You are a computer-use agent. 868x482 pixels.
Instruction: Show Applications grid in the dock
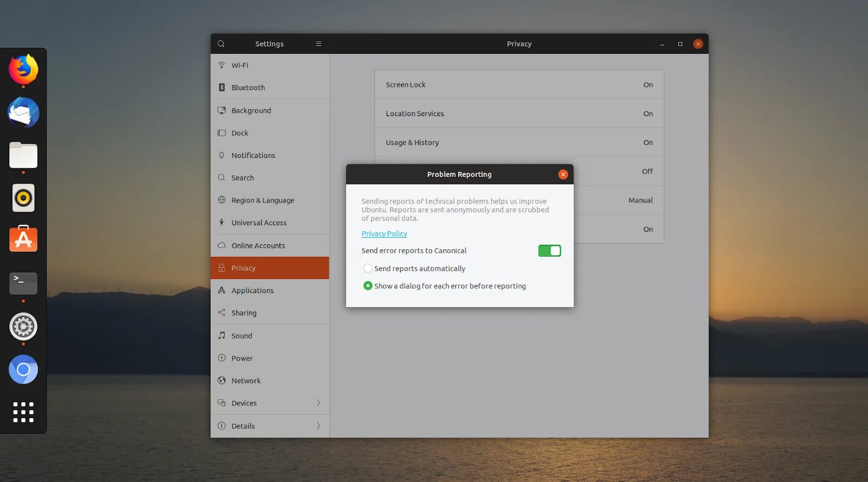(23, 412)
